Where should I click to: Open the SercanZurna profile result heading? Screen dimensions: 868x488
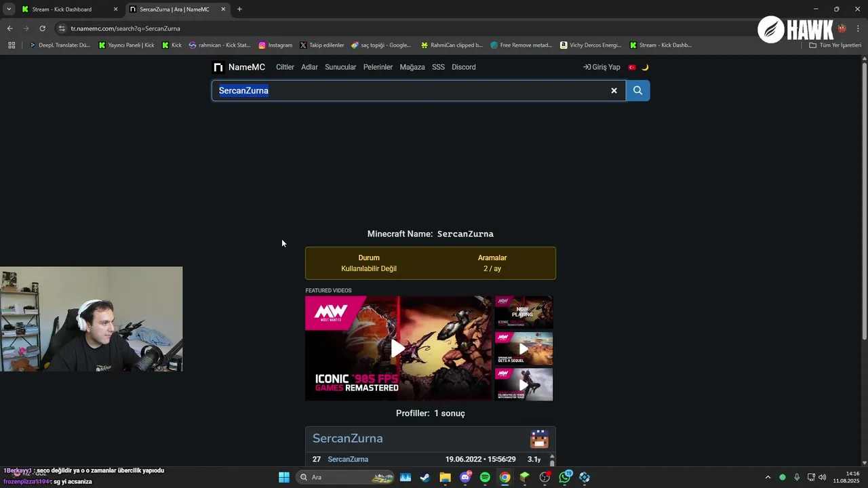click(347, 439)
